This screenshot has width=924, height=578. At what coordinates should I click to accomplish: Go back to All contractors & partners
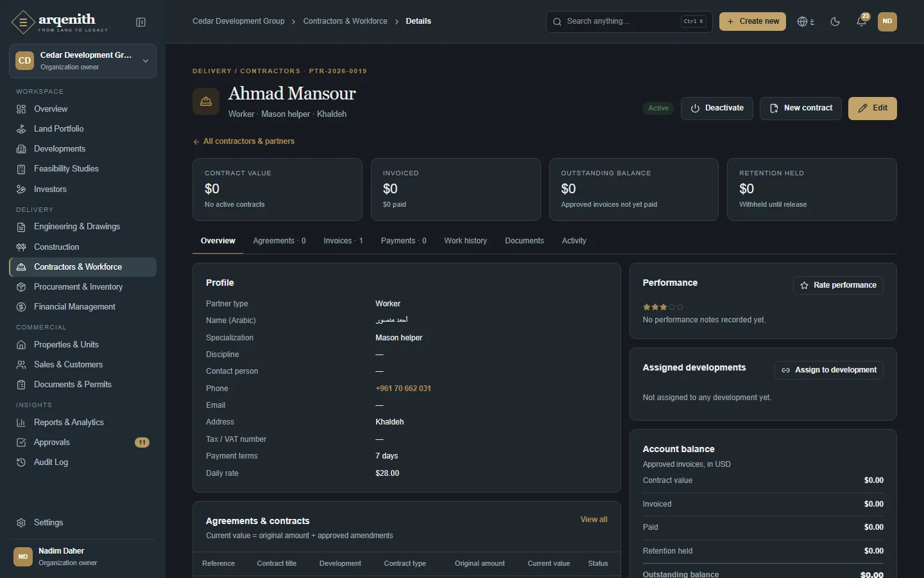click(x=244, y=141)
